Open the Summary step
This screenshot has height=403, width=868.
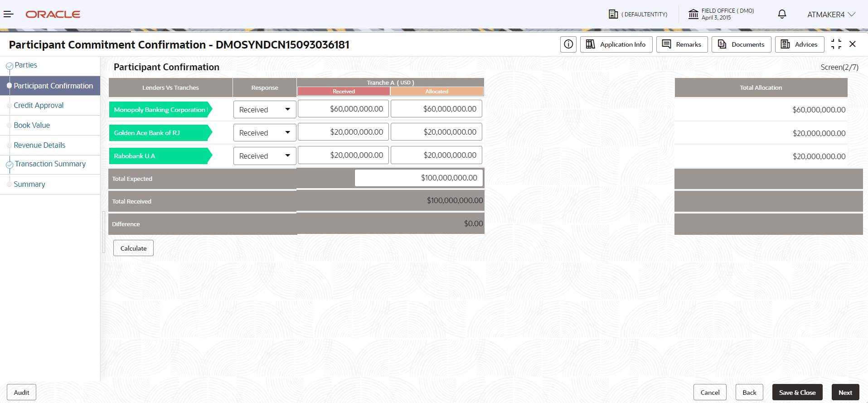click(x=29, y=184)
